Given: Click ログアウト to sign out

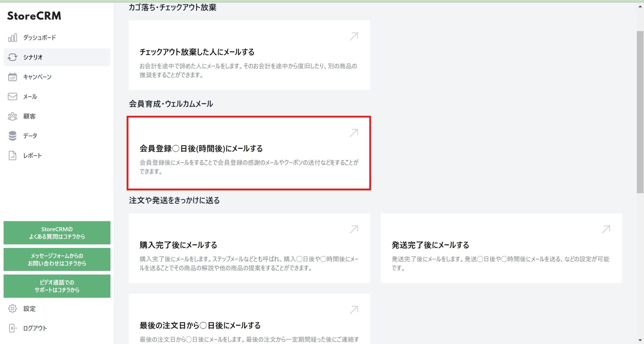Looking at the screenshot, I should 57,328.
